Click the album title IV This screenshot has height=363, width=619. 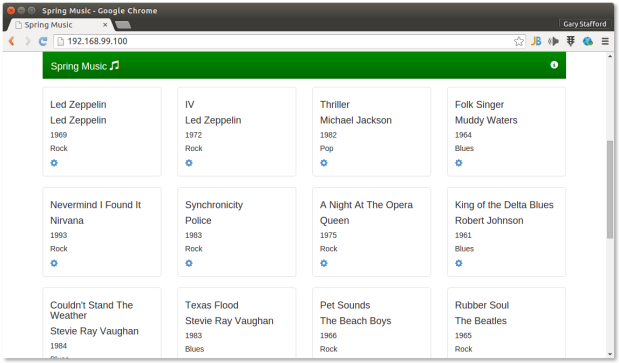189,105
